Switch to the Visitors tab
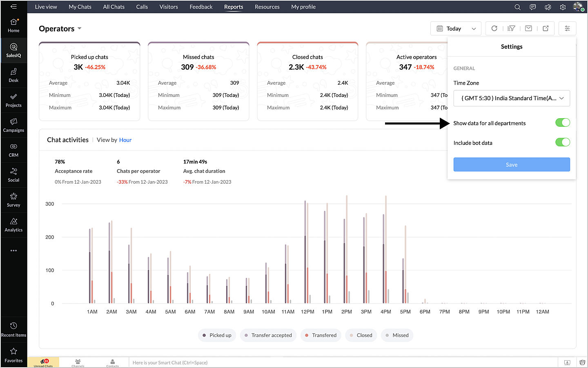Viewport: 588px width, 368px height. (169, 7)
